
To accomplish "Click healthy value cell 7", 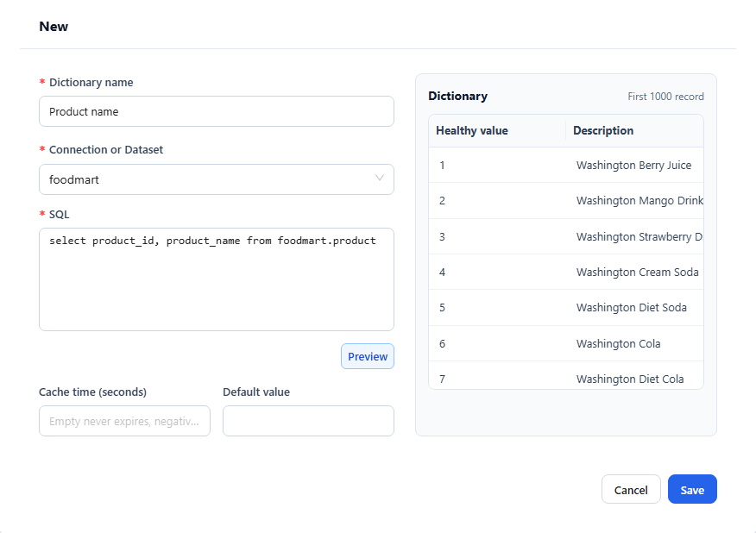I will 497,376.
